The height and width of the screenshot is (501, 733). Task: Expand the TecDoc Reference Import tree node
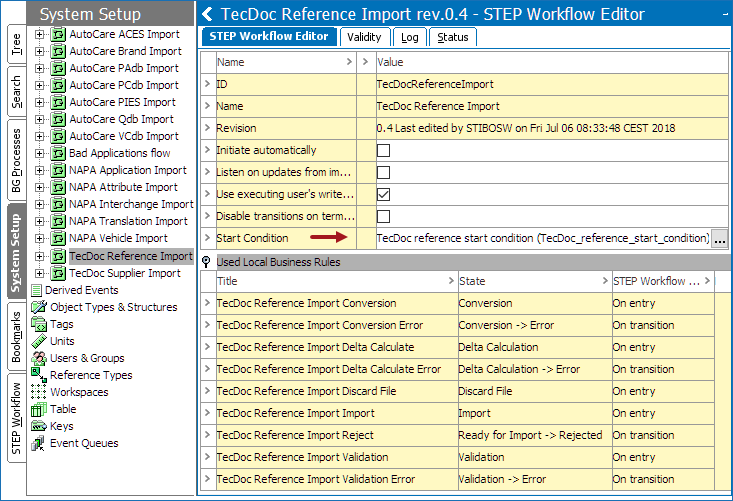point(40,256)
